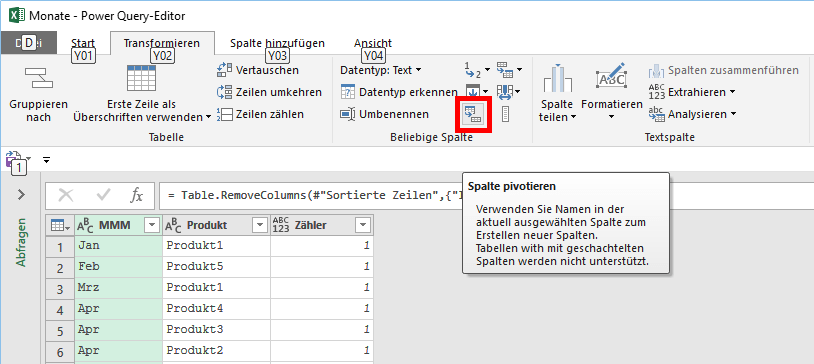This screenshot has width=814, height=364.
Task: Click Spalten zusammenführen
Action: pos(723,70)
